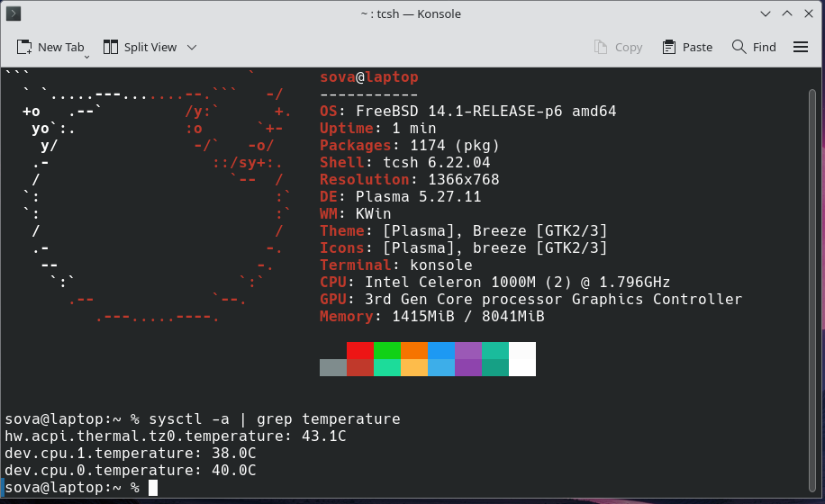The height and width of the screenshot is (504, 825).
Task: Click the bright red color block
Action: [360, 350]
